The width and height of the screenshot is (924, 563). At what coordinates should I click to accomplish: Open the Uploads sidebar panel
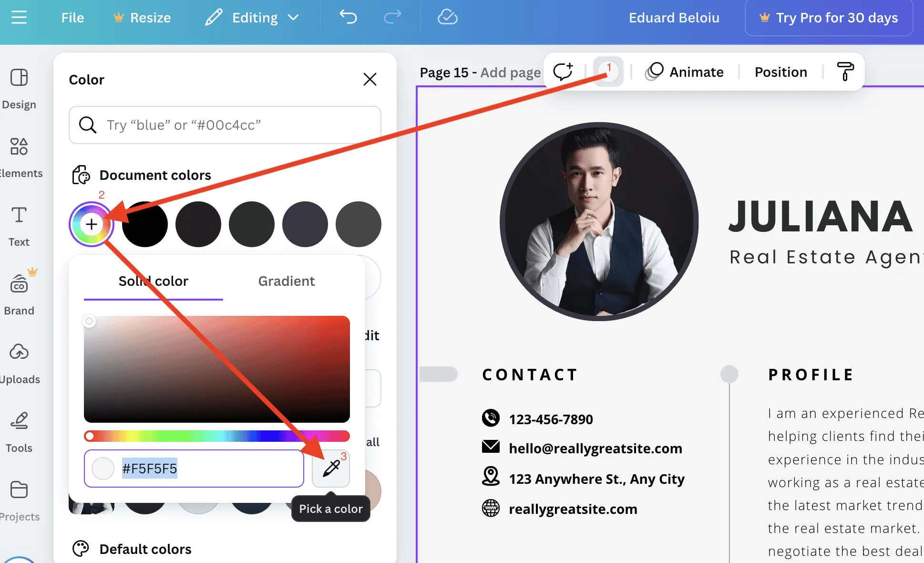(19, 363)
